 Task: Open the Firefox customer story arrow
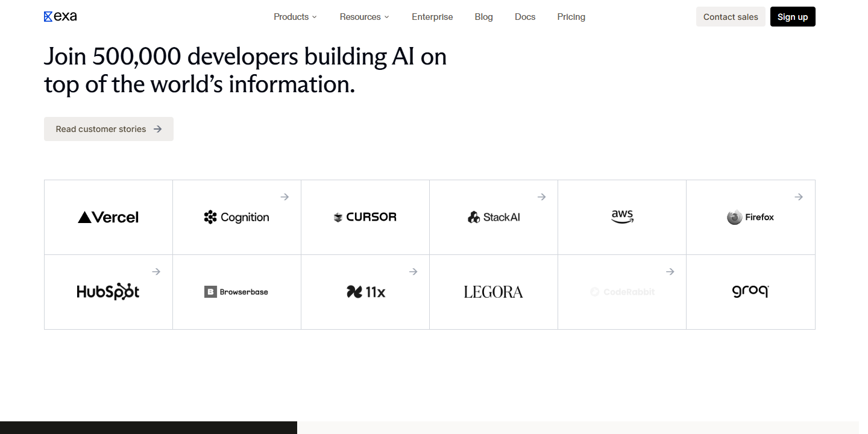tap(798, 197)
